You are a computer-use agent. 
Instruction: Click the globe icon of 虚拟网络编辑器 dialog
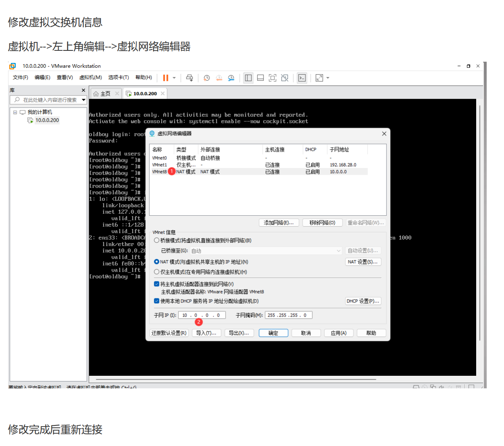(x=152, y=133)
